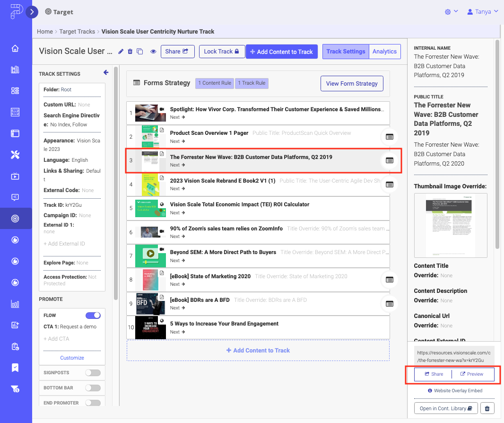The height and width of the screenshot is (423, 504).
Task: Click the Share track button
Action: pyautogui.click(x=177, y=52)
